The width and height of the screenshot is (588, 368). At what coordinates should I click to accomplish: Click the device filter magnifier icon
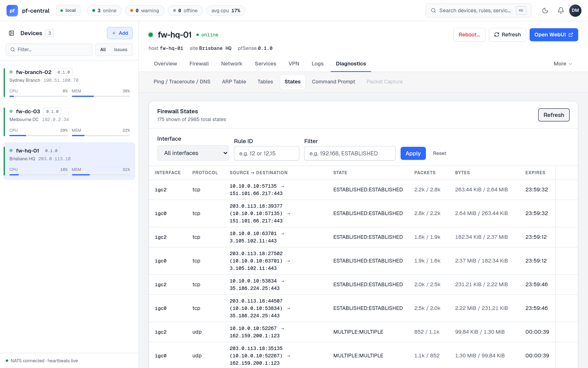pyautogui.click(x=13, y=50)
